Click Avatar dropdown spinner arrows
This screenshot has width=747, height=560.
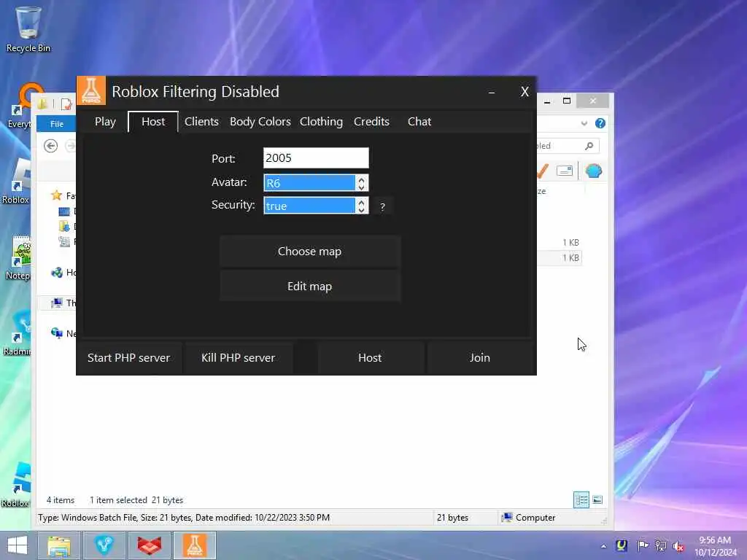pyautogui.click(x=362, y=183)
